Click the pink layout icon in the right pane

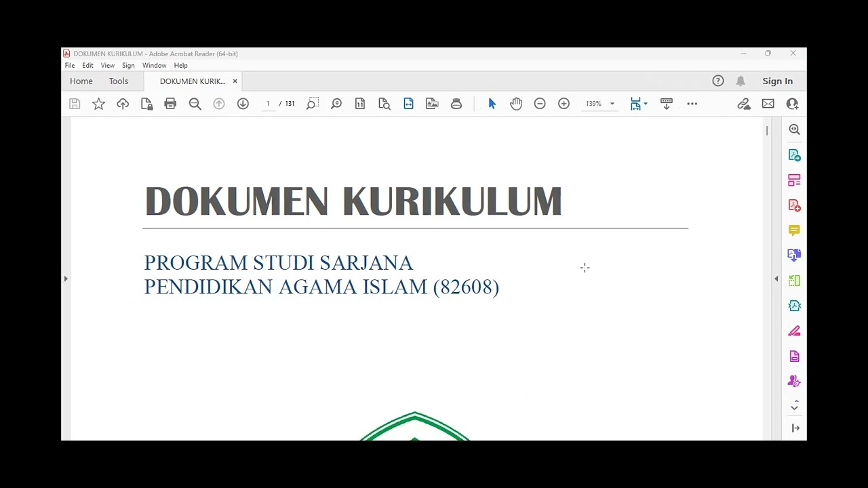pos(795,180)
